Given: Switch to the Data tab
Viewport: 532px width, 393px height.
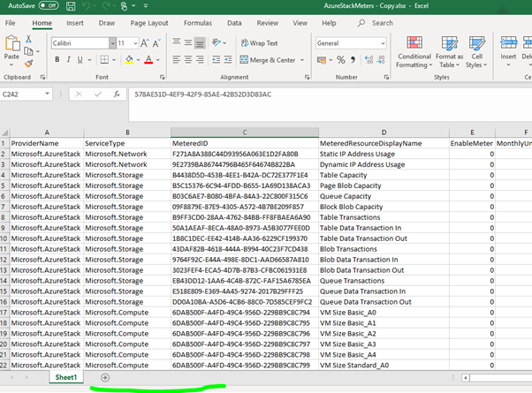Looking at the screenshot, I should coord(234,23).
